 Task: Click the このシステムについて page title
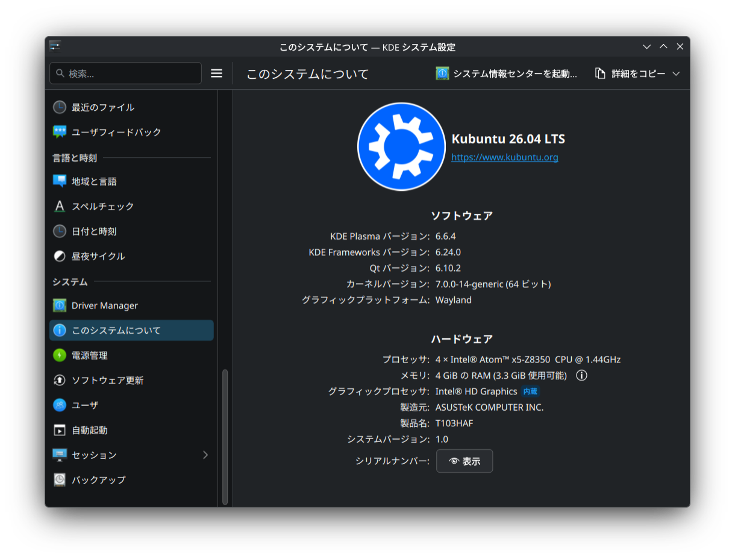(x=308, y=74)
